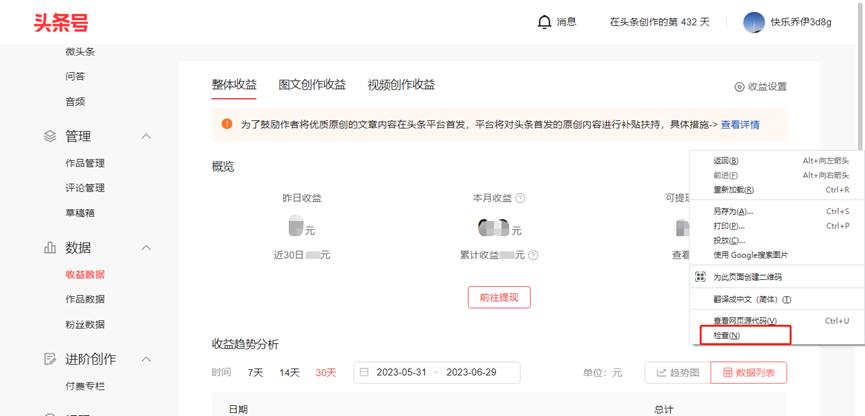Click the 进阶创作 section edit icon

click(x=50, y=359)
